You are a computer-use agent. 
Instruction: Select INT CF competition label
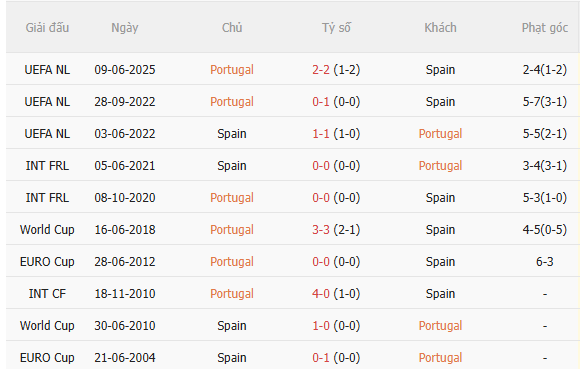pyautogui.click(x=47, y=294)
